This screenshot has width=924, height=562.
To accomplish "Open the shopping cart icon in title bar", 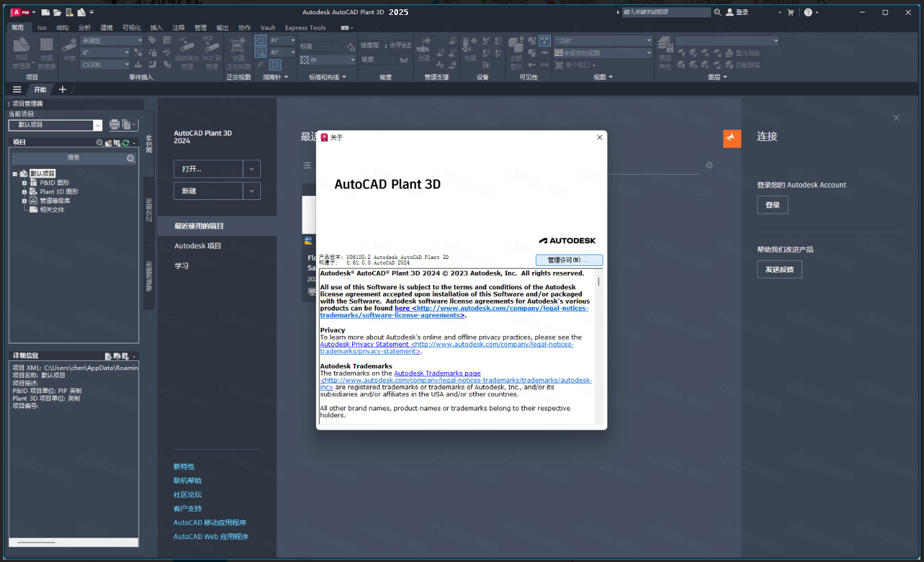I will (790, 12).
